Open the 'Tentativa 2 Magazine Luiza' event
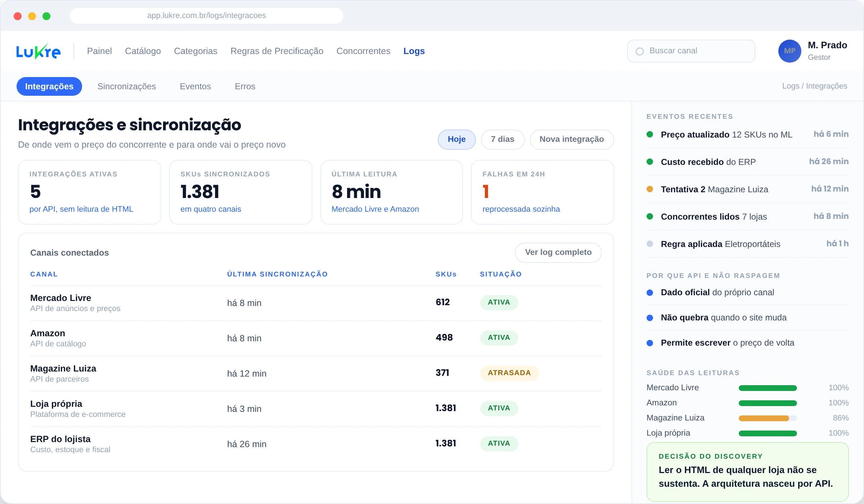 (747, 189)
